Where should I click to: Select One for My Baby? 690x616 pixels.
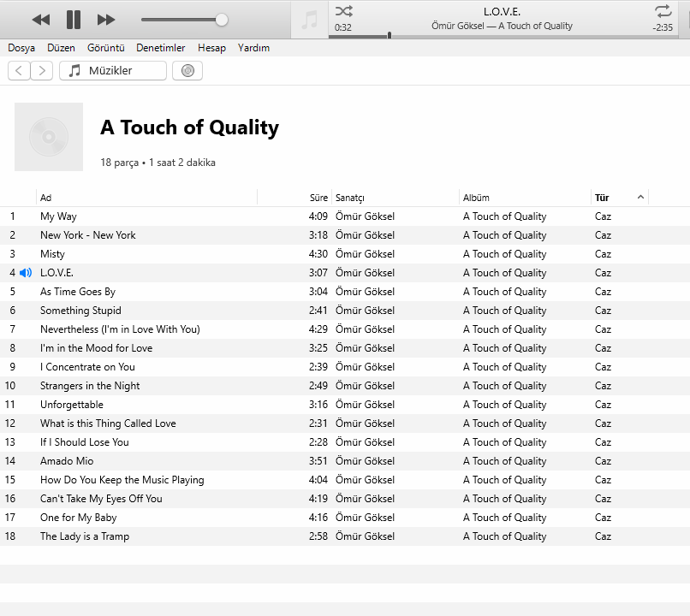(x=78, y=518)
